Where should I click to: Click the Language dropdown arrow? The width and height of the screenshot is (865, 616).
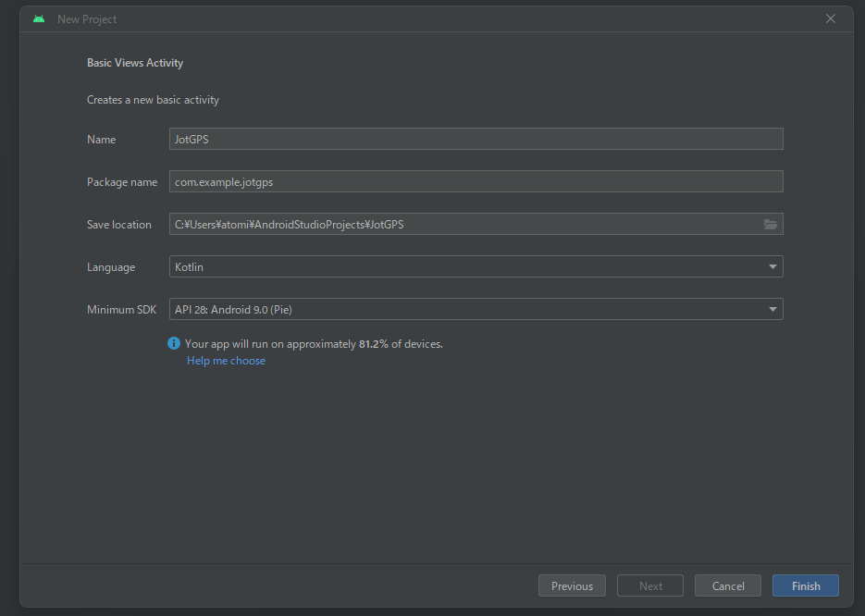pos(772,266)
